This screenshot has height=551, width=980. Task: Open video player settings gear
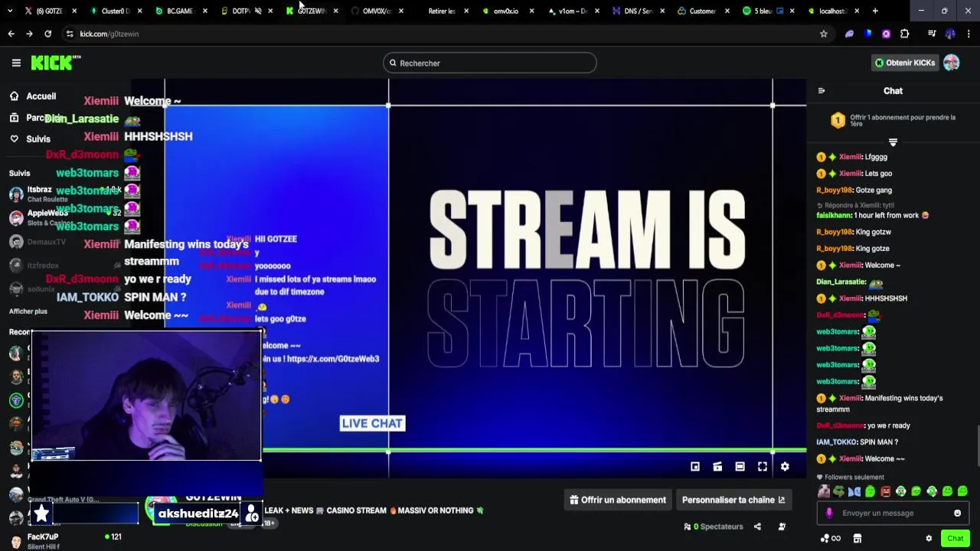pos(785,466)
